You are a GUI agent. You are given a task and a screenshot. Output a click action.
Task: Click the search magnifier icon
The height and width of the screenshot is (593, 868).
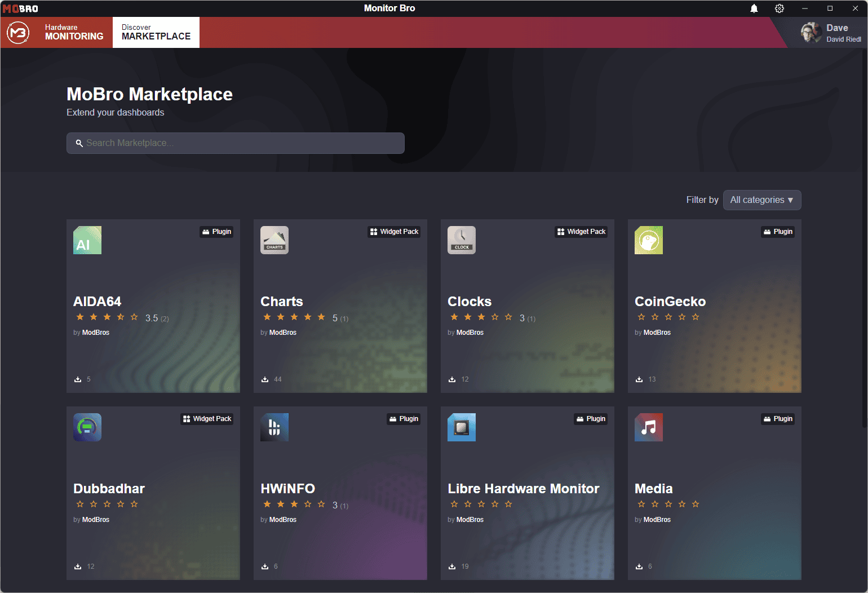coord(79,143)
